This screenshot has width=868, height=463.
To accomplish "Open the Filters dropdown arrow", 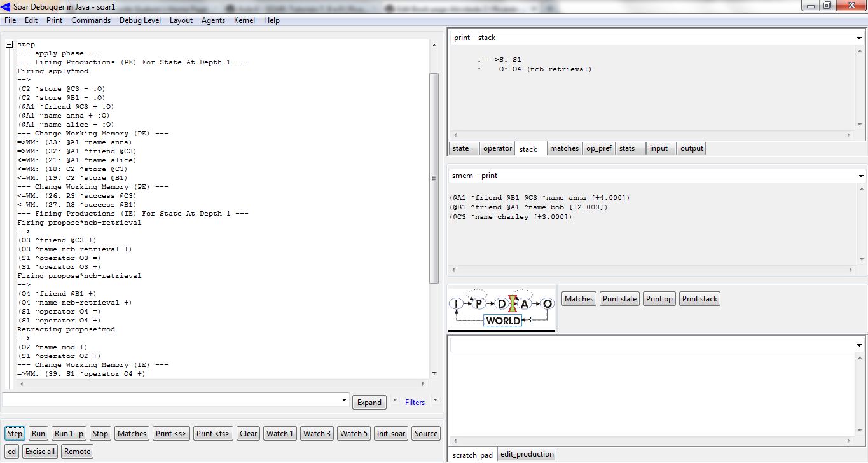I will (x=436, y=401).
